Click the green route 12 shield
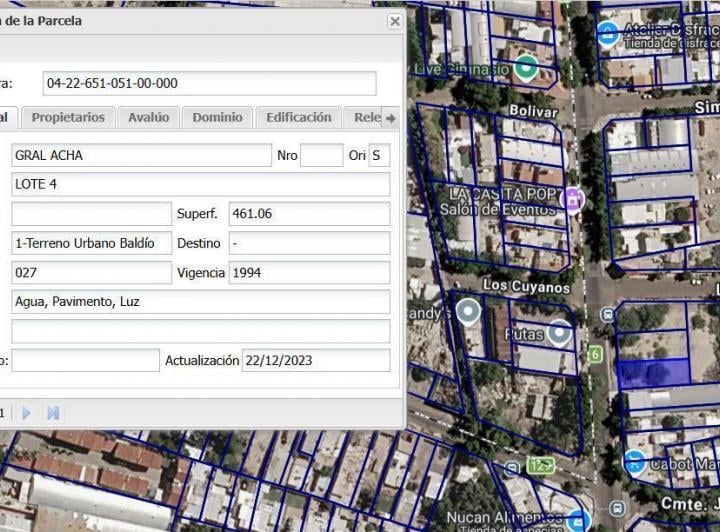This screenshot has width=720, height=532. click(x=540, y=466)
